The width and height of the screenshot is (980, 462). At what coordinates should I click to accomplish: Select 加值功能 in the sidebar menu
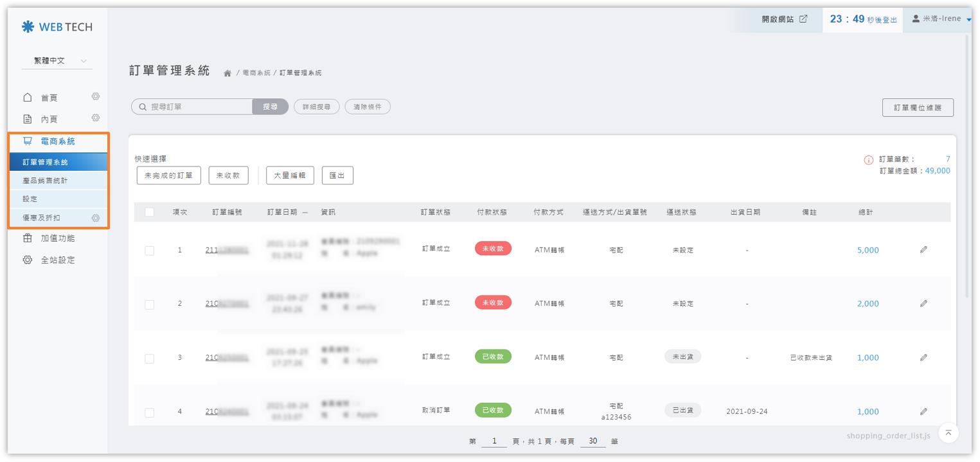tap(57, 238)
